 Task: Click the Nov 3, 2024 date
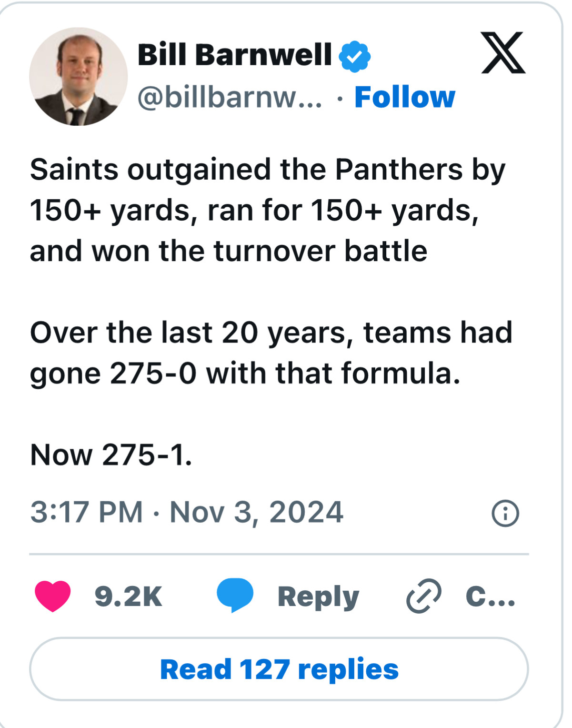coord(256,512)
